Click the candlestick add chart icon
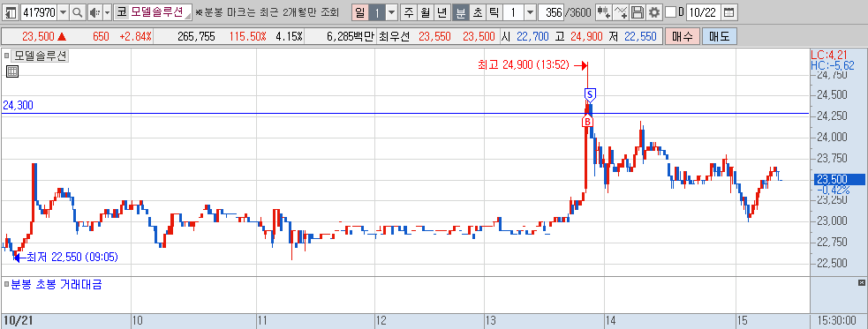The height and width of the screenshot is (329, 868). click(605, 12)
